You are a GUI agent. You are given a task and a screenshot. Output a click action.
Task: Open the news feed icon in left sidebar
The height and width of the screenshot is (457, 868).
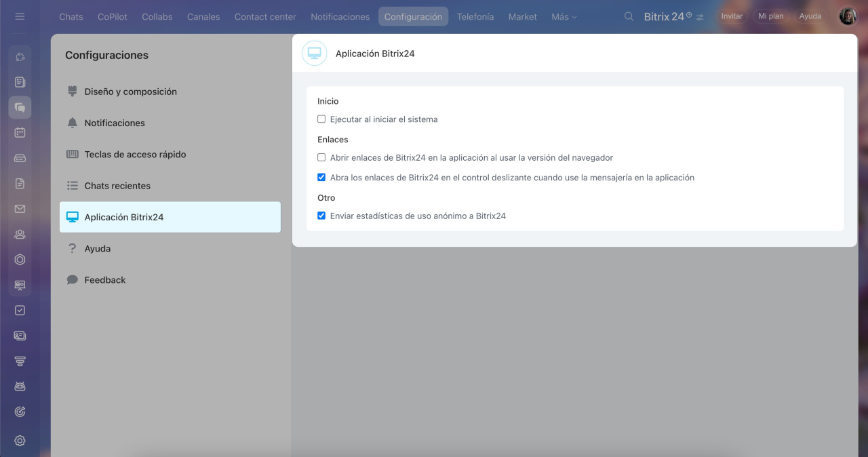coord(20,82)
